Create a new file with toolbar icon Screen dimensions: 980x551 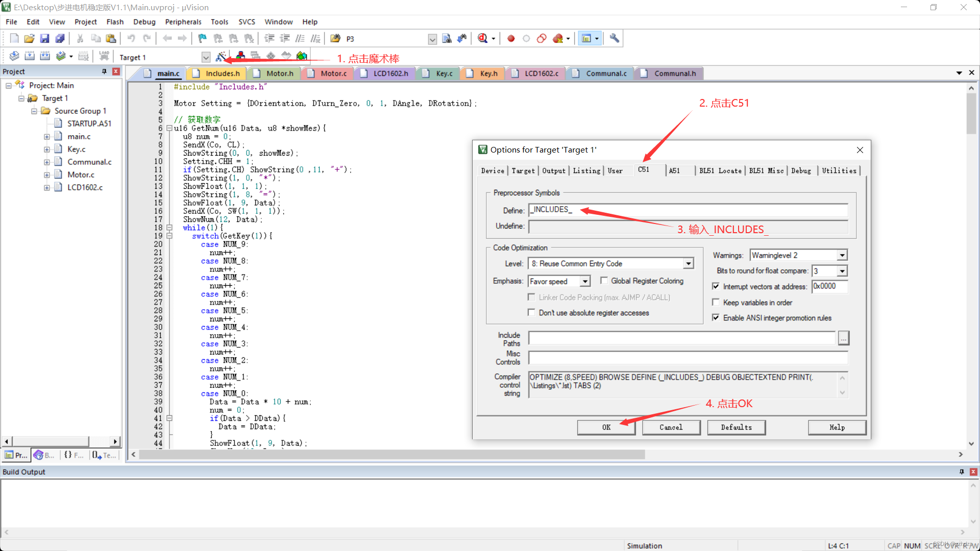coord(14,38)
